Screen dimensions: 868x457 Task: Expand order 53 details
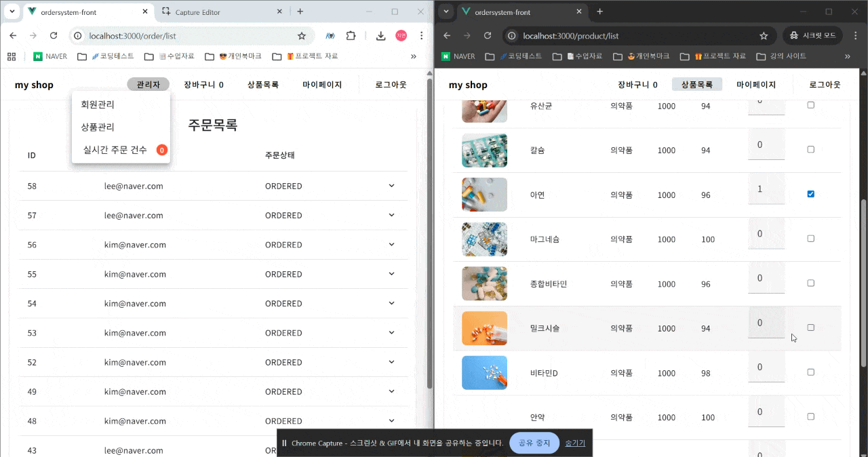391,333
